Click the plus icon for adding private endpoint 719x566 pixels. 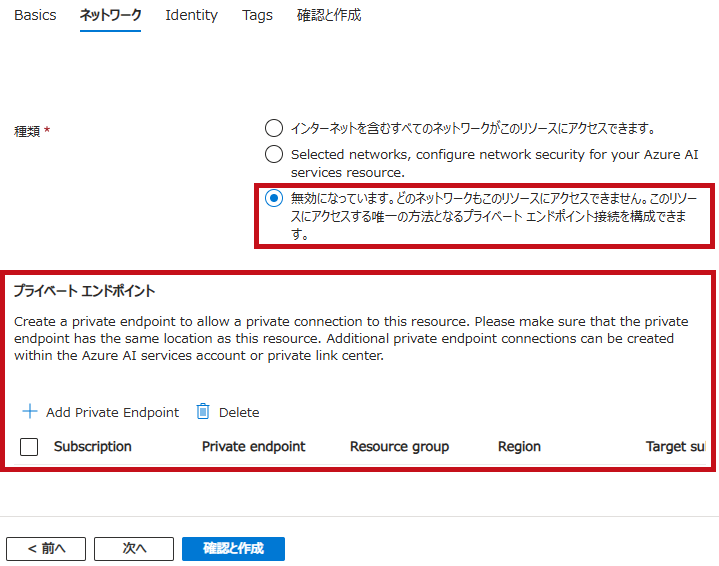(29, 412)
